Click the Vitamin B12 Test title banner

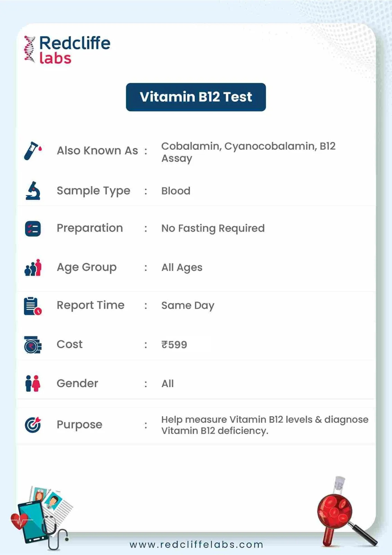(x=196, y=97)
